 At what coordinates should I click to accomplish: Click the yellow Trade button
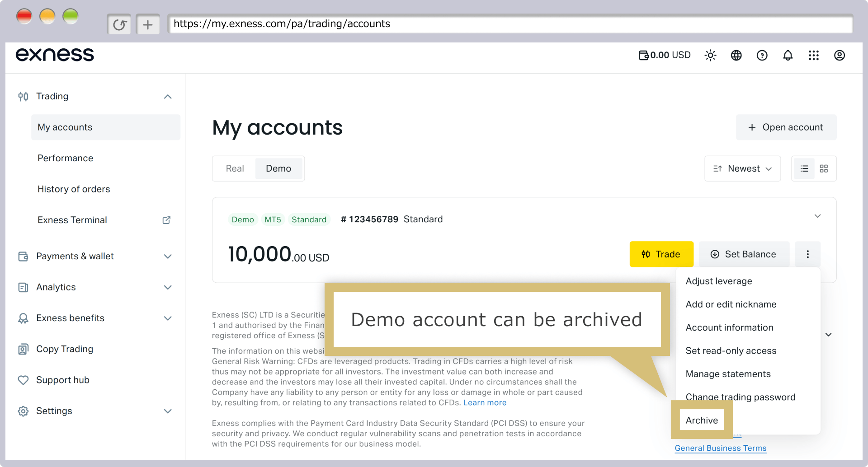[661, 254]
